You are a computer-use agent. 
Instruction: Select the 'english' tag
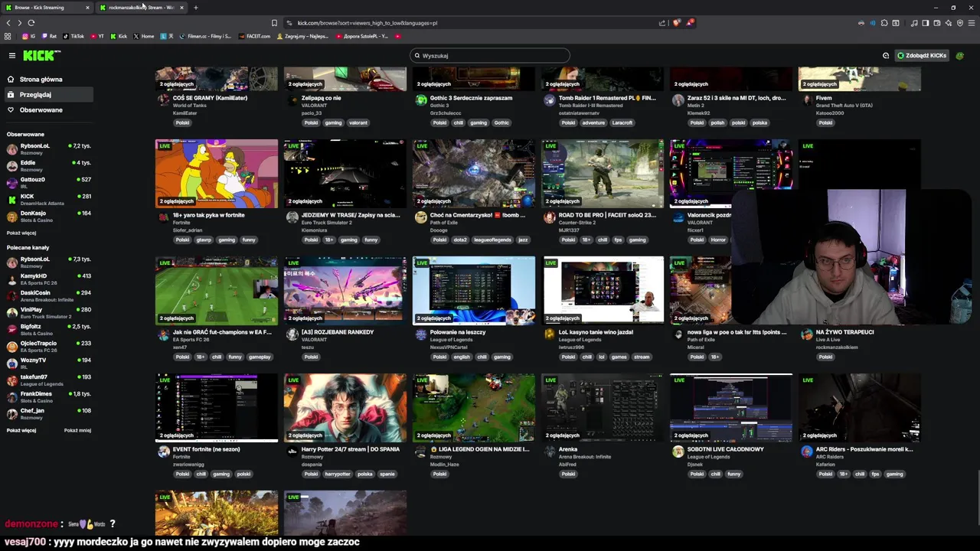pos(462,357)
